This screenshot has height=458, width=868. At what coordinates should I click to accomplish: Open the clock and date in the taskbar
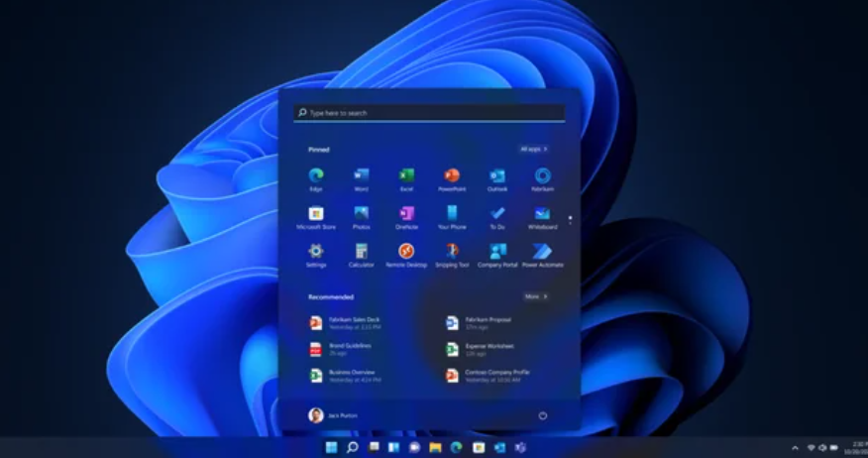pos(857,447)
